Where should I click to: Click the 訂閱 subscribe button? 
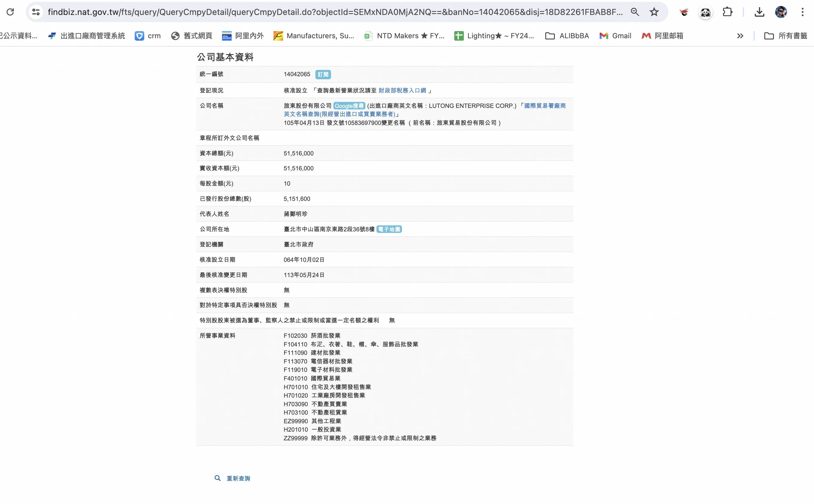pos(323,74)
